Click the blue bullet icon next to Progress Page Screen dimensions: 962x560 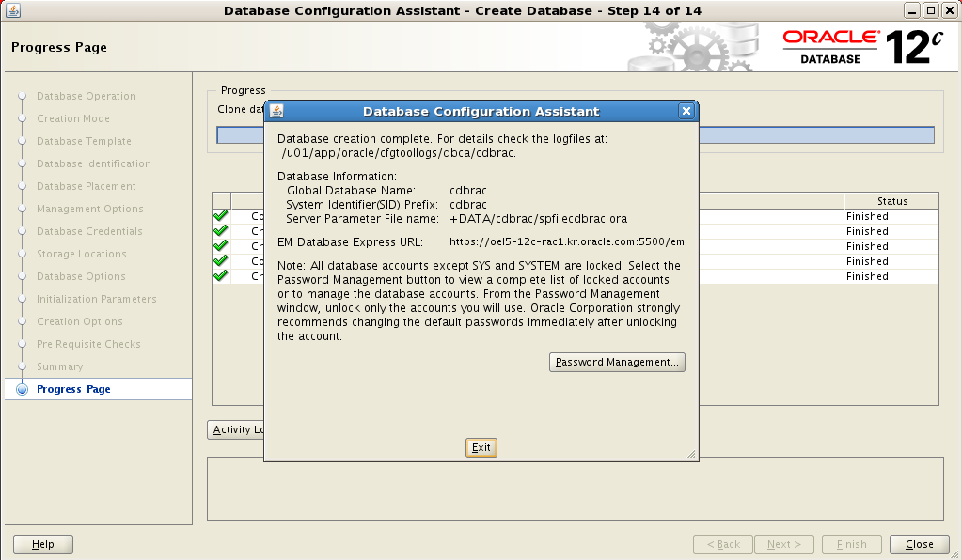22,388
